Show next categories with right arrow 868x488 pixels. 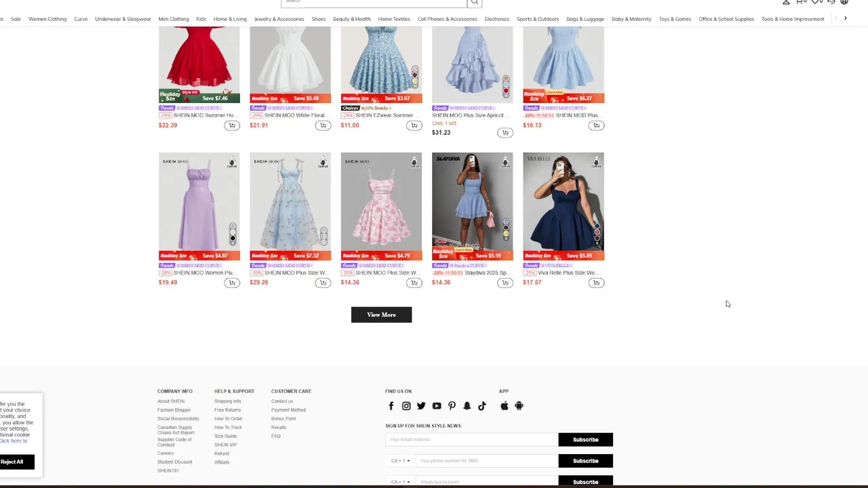point(845,18)
